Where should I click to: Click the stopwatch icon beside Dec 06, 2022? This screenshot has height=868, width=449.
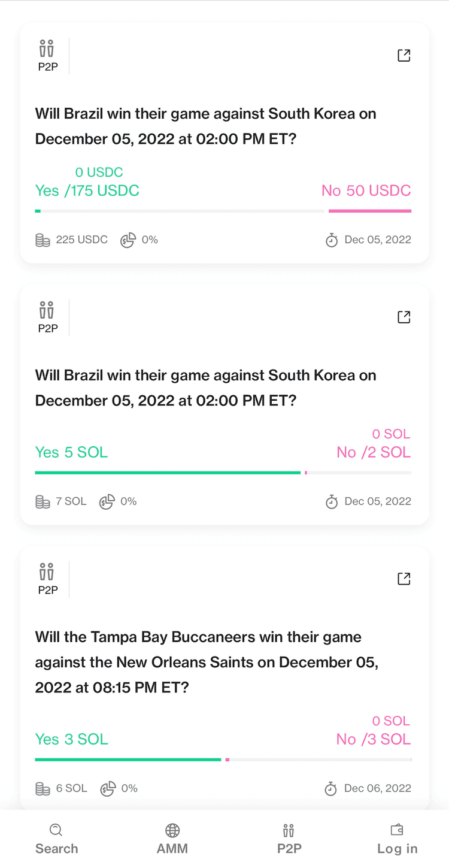point(331,789)
